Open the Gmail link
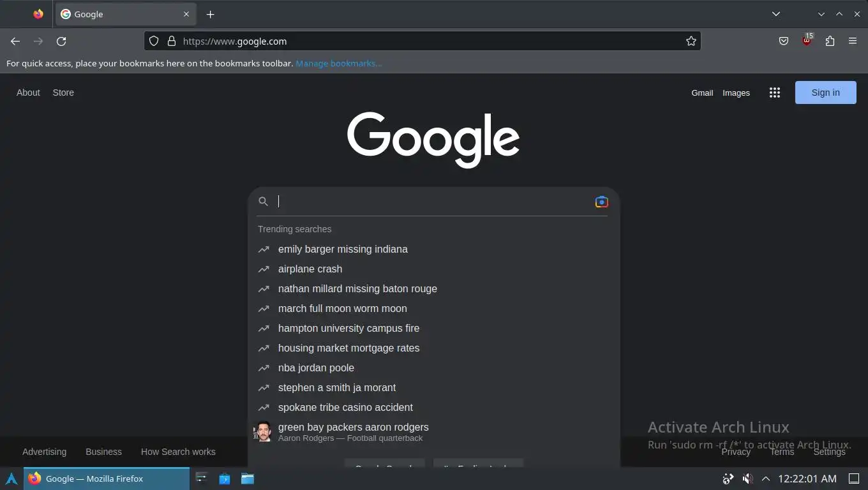The width and height of the screenshot is (868, 490). [x=702, y=93]
